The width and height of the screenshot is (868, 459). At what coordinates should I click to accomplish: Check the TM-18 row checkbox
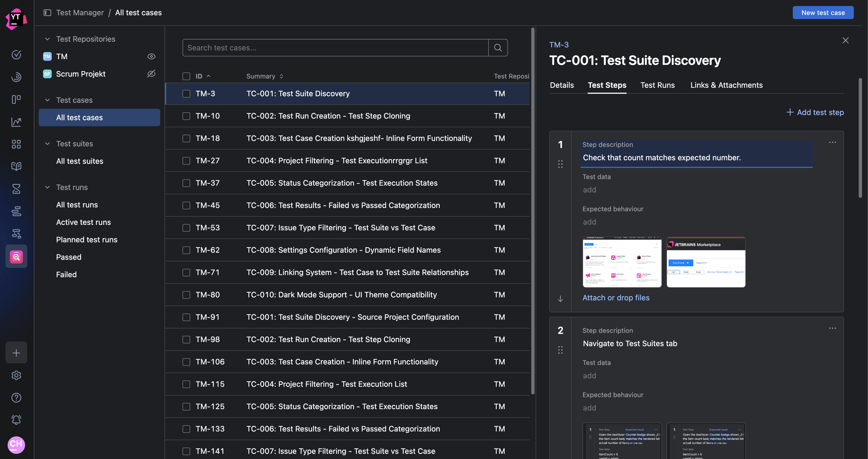tap(186, 138)
